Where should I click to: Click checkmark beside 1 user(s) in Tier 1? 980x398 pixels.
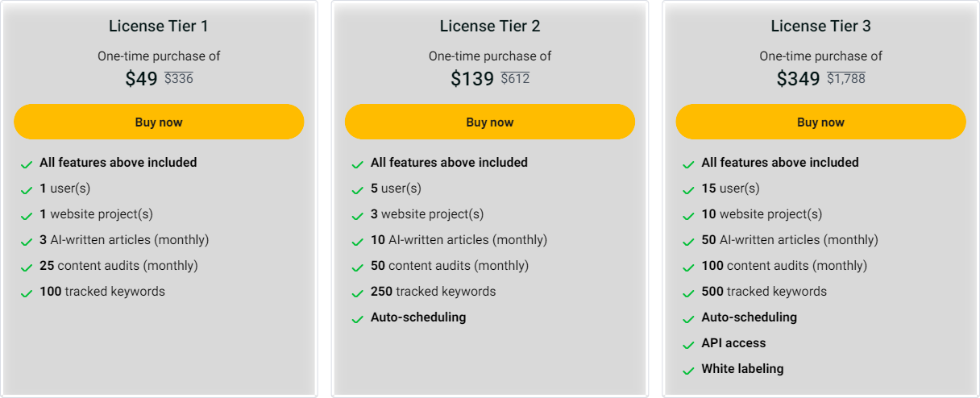coord(27,191)
